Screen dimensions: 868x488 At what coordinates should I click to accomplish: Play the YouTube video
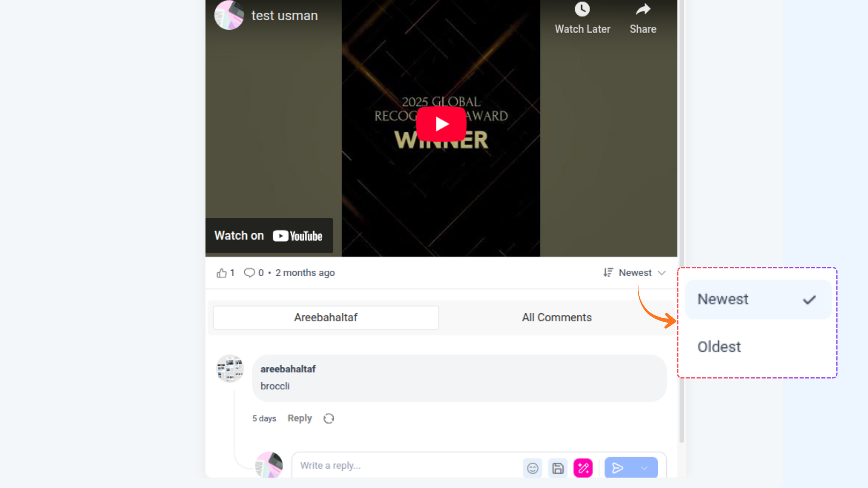(x=441, y=124)
